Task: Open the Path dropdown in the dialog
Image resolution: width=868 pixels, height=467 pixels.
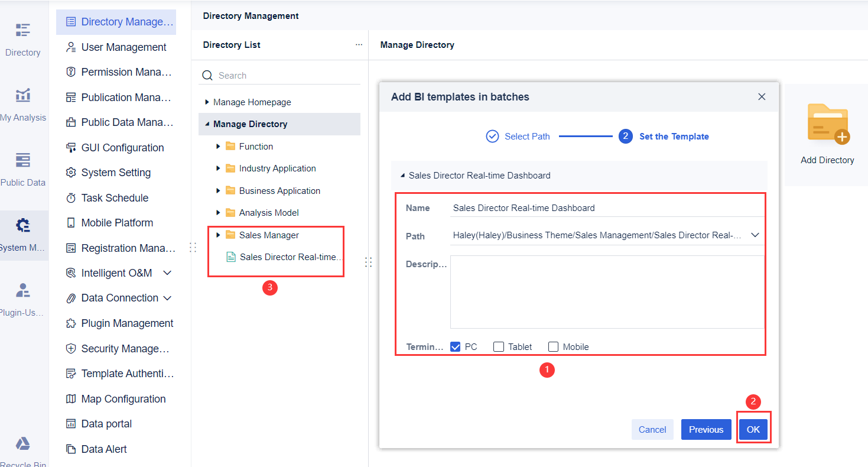Action: click(x=755, y=235)
